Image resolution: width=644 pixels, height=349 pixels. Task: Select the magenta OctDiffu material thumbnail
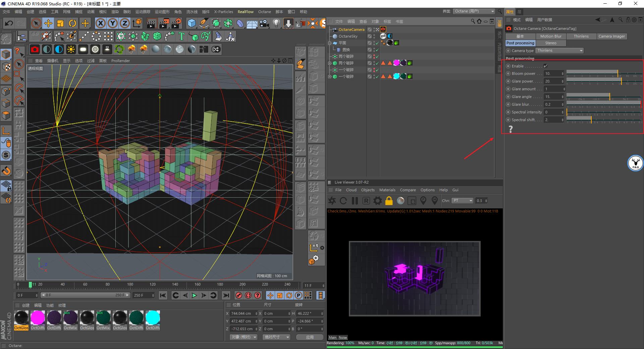[x=38, y=318]
